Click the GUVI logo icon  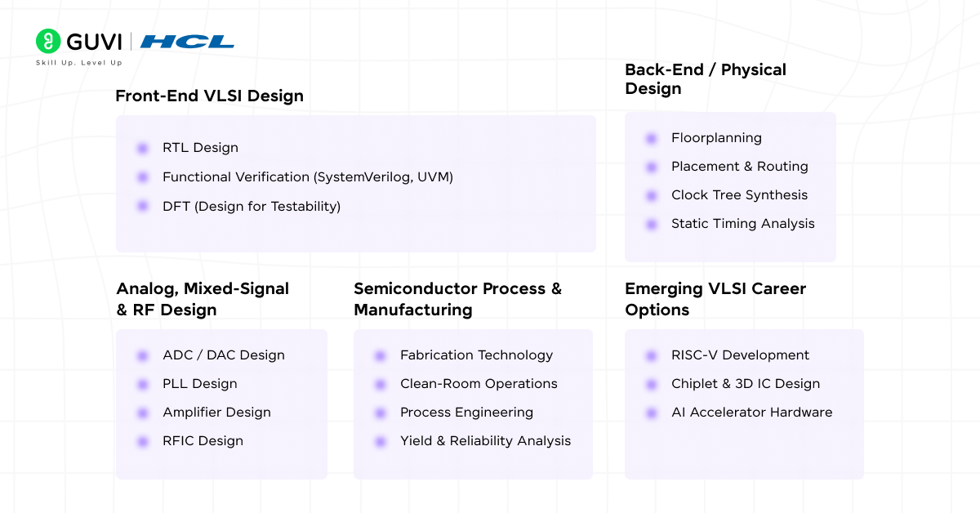[49, 42]
